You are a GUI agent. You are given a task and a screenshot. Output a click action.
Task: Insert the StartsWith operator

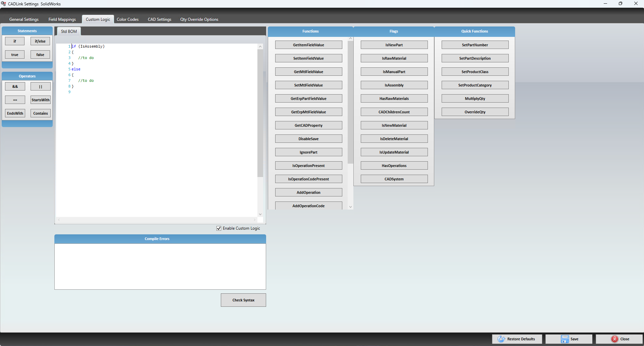pos(40,100)
